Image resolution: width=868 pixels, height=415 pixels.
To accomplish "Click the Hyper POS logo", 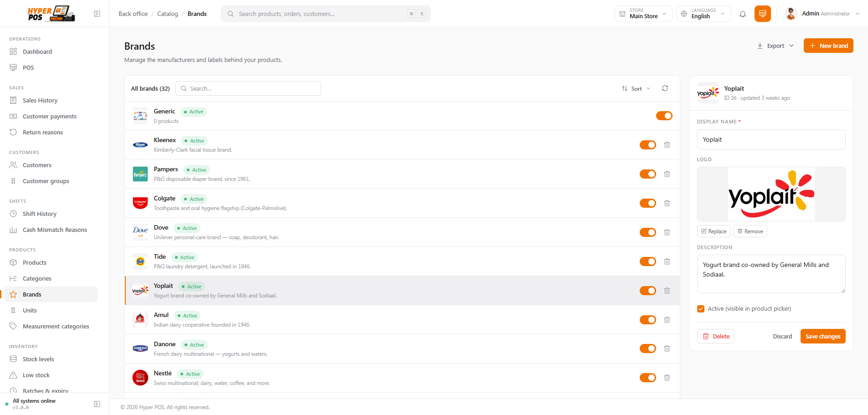I will pos(51,14).
